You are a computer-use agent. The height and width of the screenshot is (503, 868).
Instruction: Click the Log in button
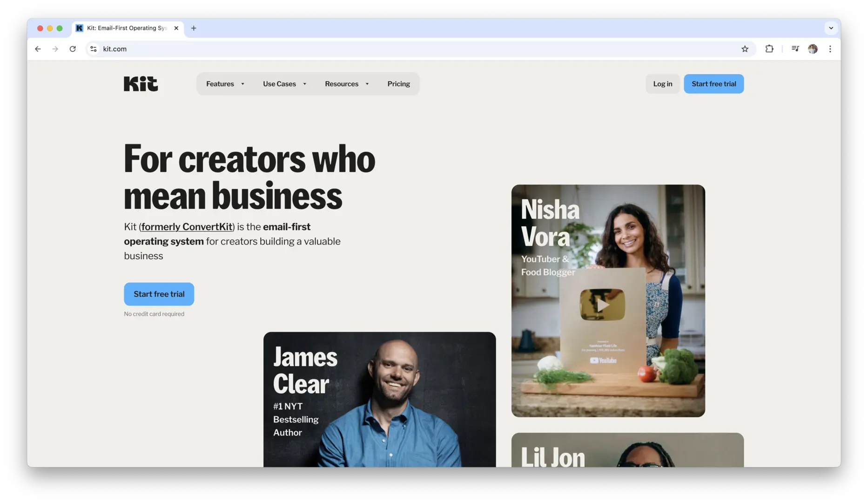pos(662,84)
